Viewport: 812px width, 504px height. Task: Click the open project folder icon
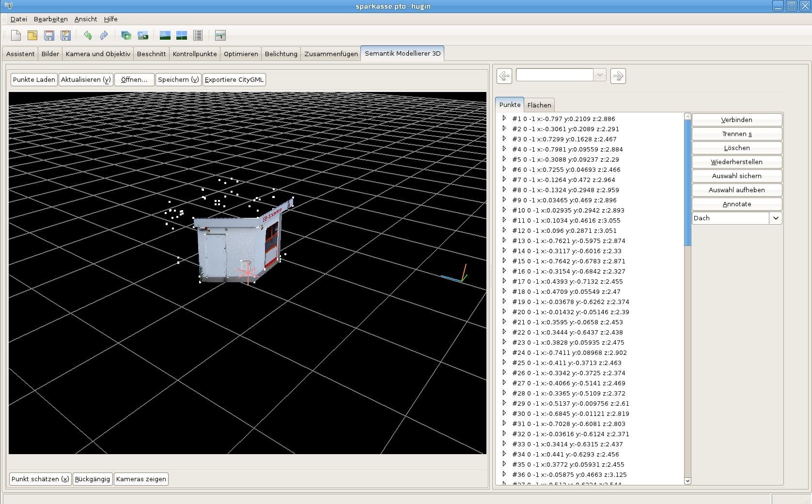click(32, 35)
